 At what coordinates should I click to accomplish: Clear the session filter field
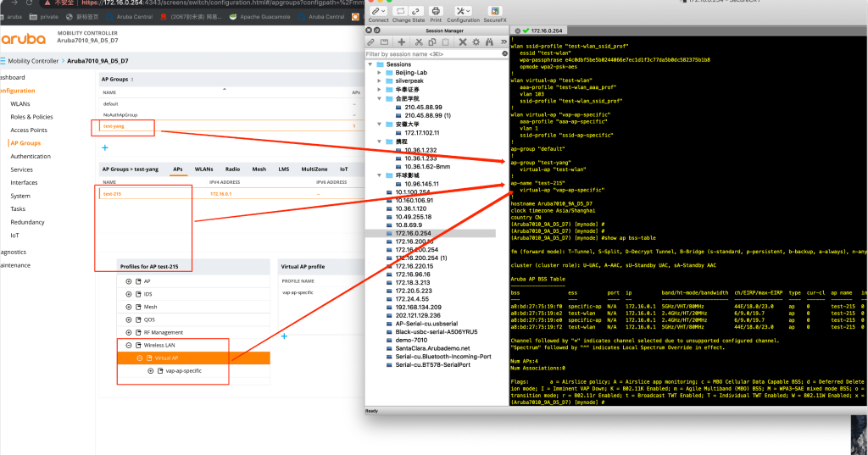[x=504, y=53]
